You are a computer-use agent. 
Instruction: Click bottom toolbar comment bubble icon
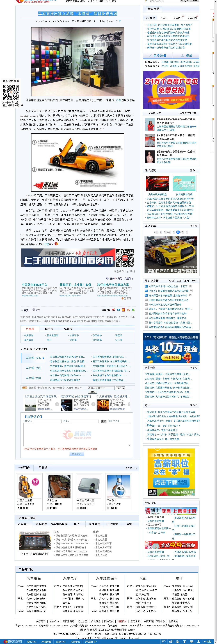(x=191, y=641)
